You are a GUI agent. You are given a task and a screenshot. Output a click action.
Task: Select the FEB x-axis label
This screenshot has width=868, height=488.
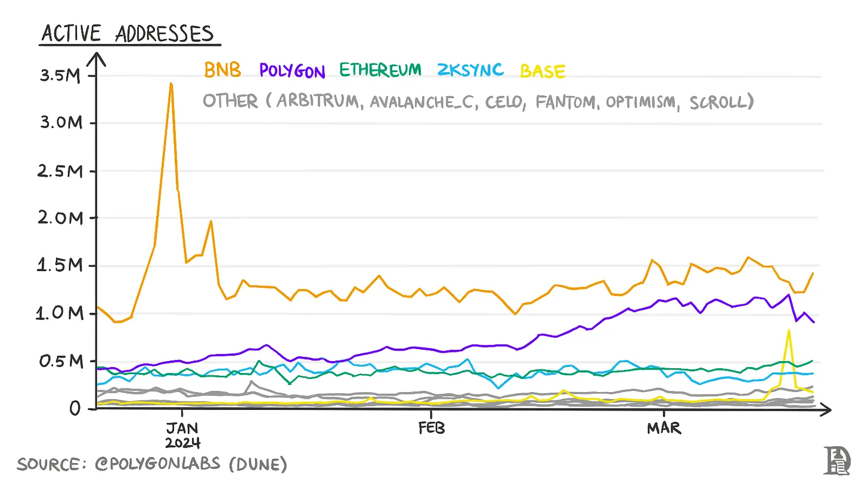pos(430,429)
